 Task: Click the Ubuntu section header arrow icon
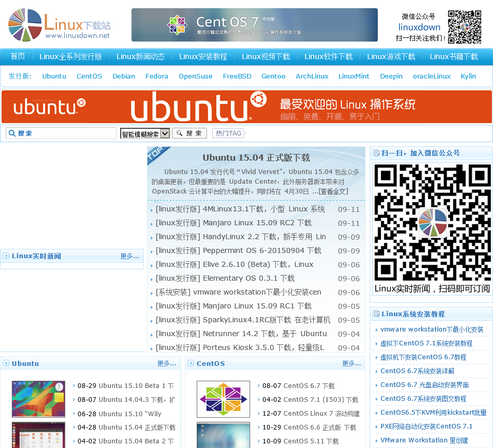click(6, 363)
